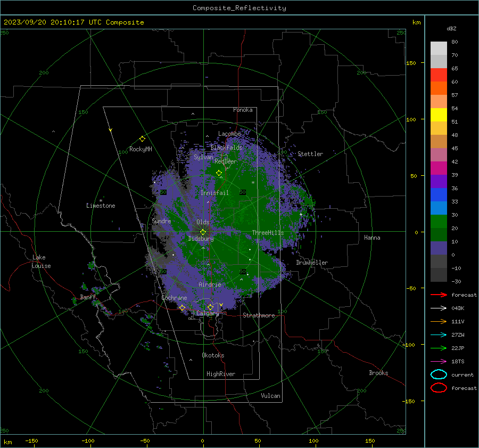Click the Lake Louise label
This screenshot has width=479, height=448.
click(x=41, y=262)
